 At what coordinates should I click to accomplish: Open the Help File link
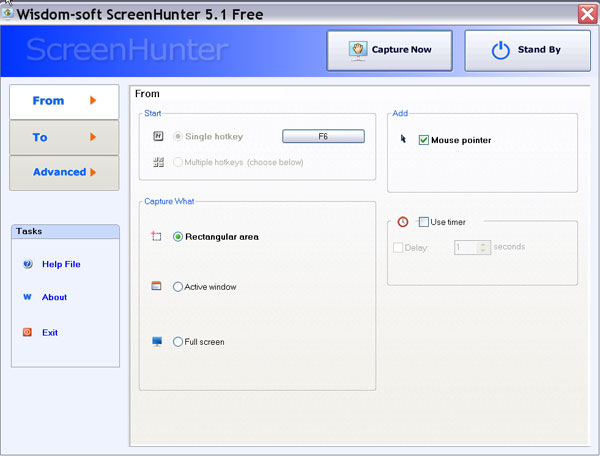(61, 264)
